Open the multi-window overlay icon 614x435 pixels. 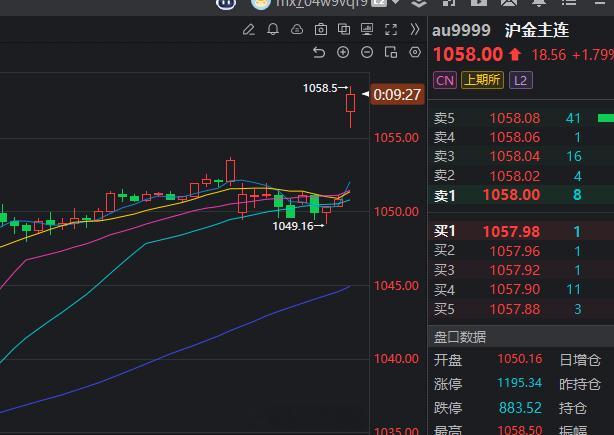coord(344,29)
